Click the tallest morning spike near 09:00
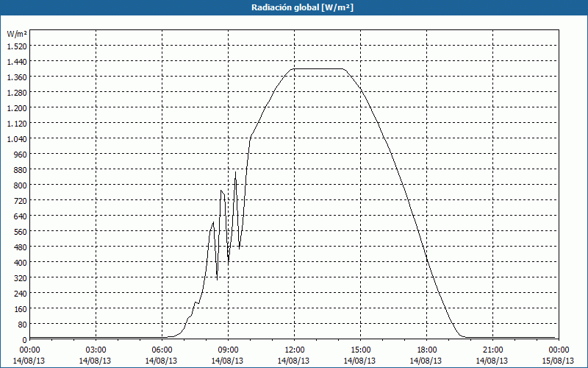Viewport: 588px width, 368px height. click(x=235, y=173)
